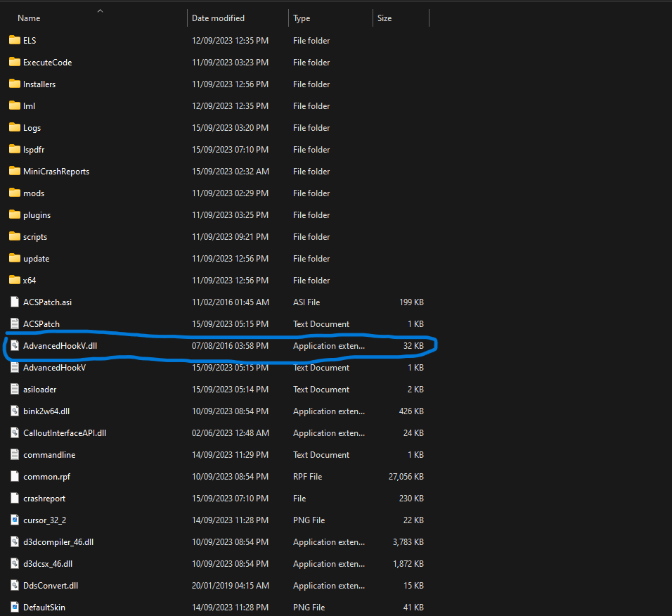Select the MiniCrashReports folder name
Screen dimensions: 672x616
(x=56, y=172)
